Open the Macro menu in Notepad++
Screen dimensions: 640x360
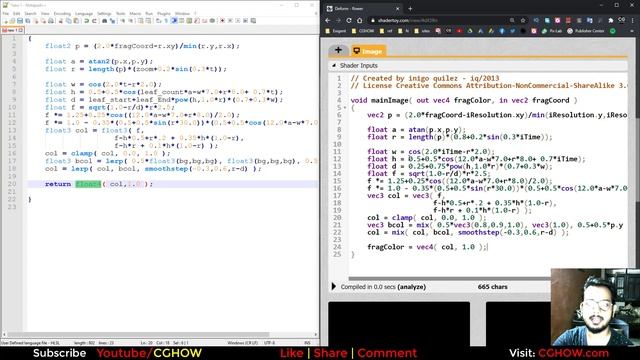click(135, 13)
